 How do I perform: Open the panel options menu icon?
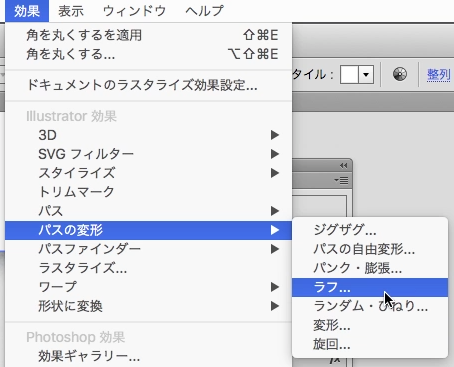[341, 180]
